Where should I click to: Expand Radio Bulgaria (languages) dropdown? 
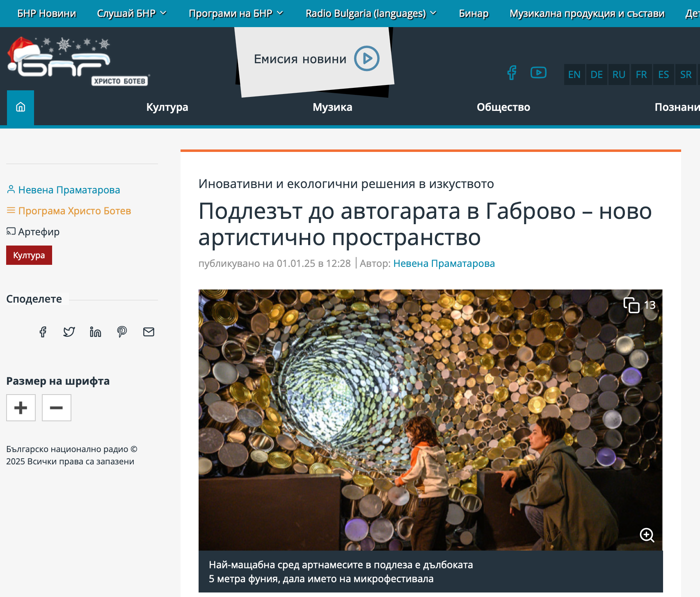tap(371, 14)
